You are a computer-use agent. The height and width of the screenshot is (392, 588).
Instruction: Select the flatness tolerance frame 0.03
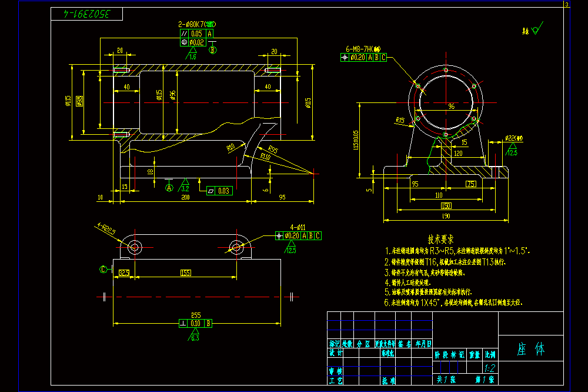tap(220, 191)
